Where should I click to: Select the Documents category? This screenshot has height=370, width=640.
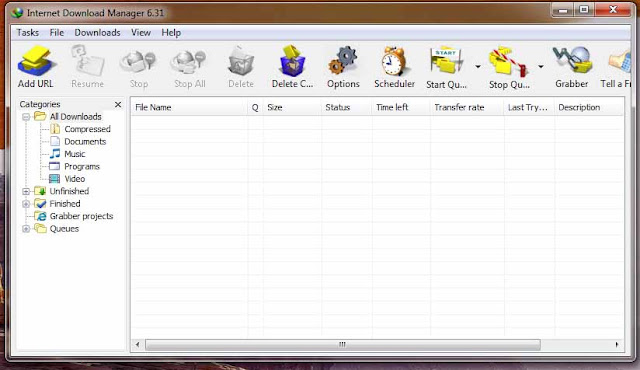coord(85,142)
